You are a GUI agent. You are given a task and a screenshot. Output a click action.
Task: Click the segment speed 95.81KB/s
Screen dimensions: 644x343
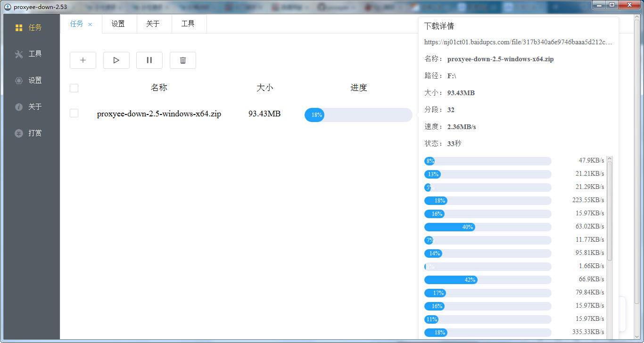[590, 253]
